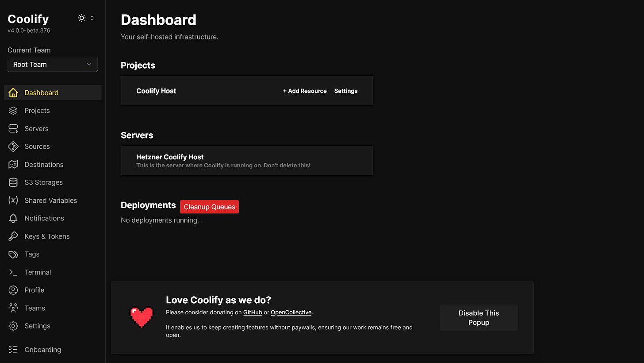Expand the Current Team selector

(52, 64)
